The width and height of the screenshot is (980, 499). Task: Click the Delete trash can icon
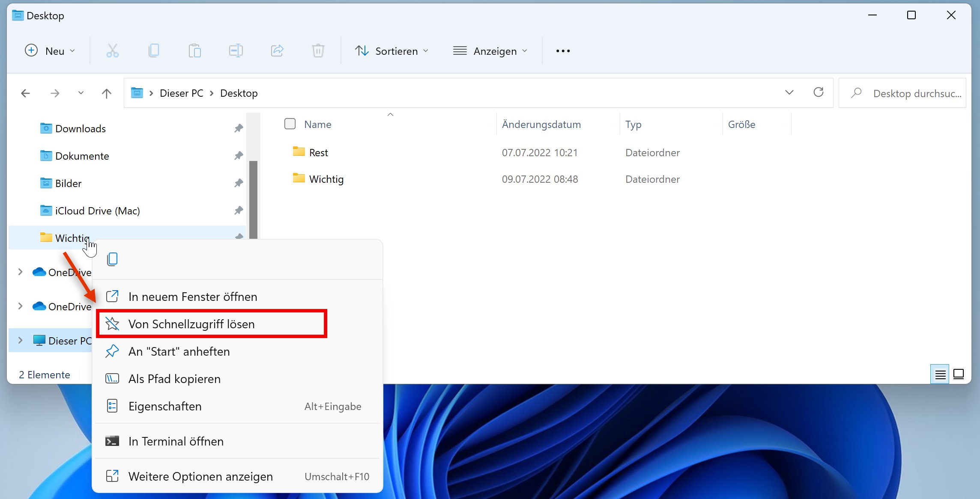(x=318, y=51)
